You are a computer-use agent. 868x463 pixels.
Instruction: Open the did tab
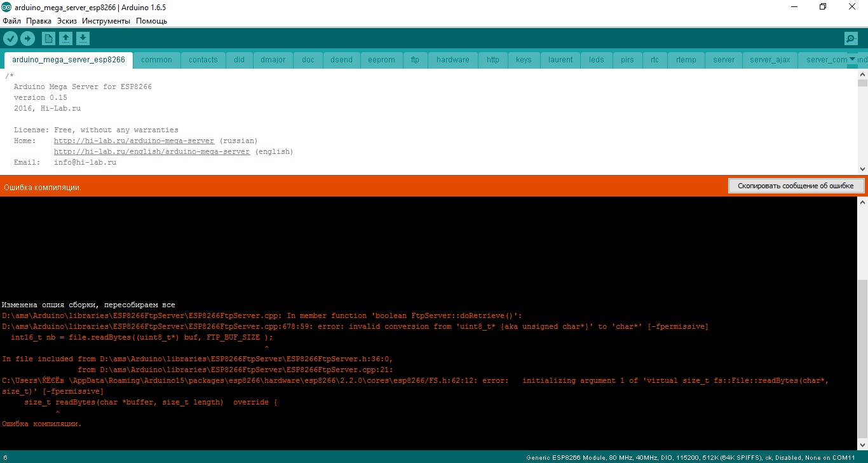[x=239, y=60]
